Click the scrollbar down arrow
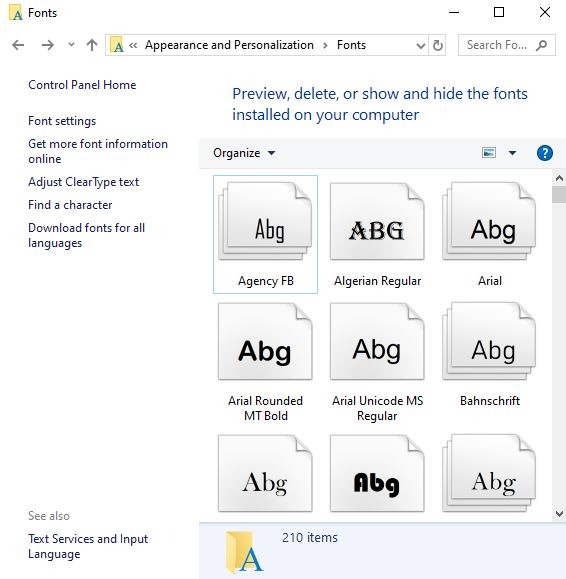 pos(559,513)
